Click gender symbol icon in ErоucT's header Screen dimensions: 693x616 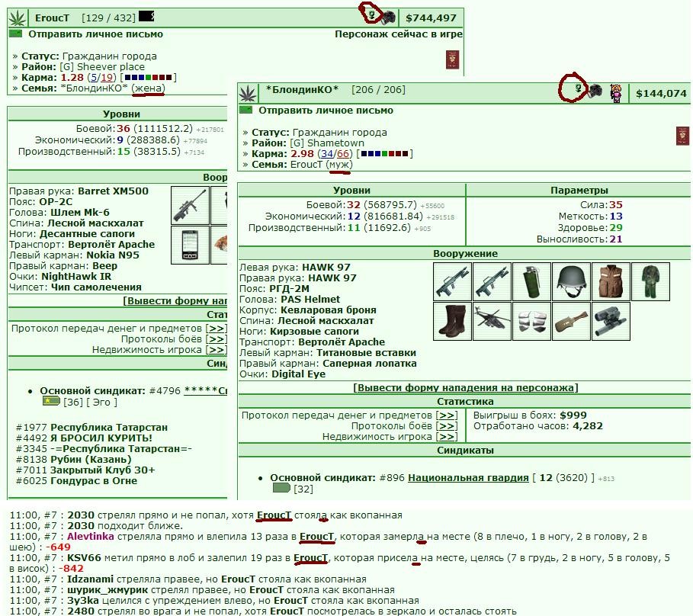(x=372, y=15)
